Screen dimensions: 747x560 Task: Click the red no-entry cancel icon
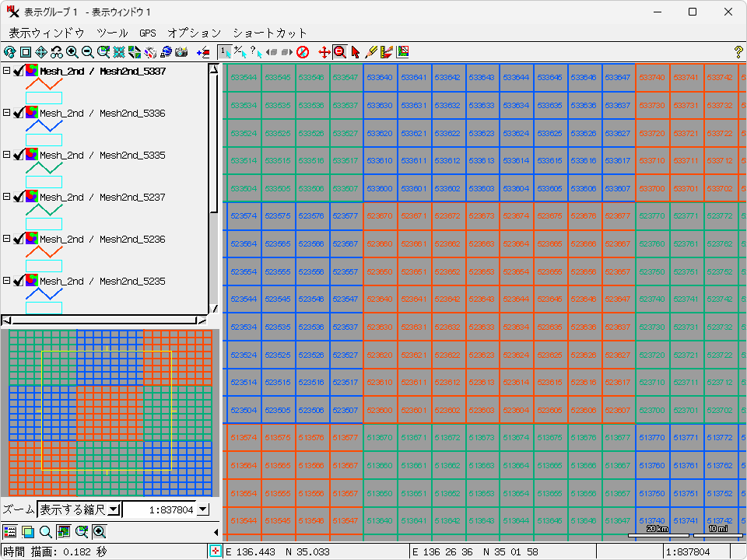click(x=303, y=52)
